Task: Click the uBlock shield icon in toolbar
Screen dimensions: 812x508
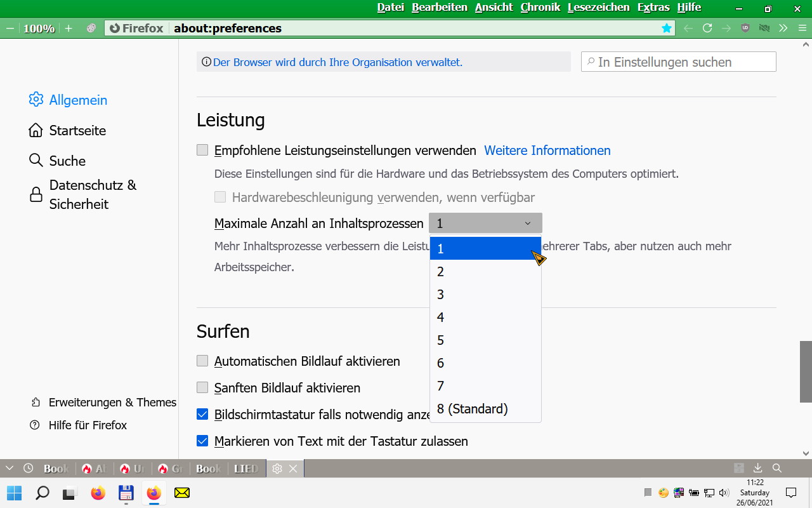Action: point(745,29)
